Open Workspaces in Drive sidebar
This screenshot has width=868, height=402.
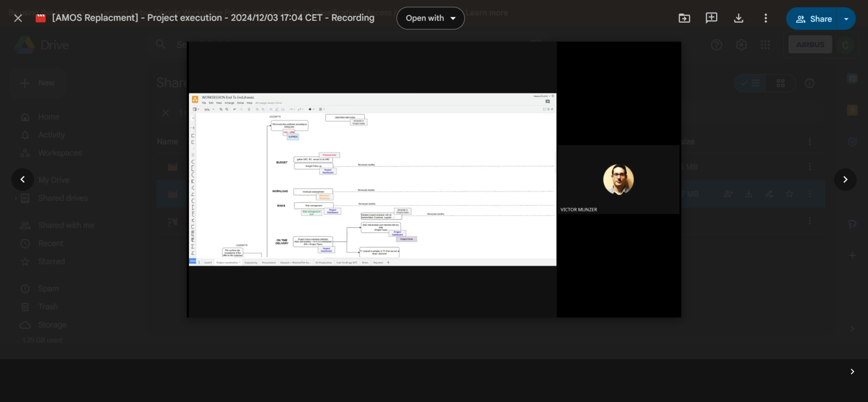pyautogui.click(x=60, y=153)
